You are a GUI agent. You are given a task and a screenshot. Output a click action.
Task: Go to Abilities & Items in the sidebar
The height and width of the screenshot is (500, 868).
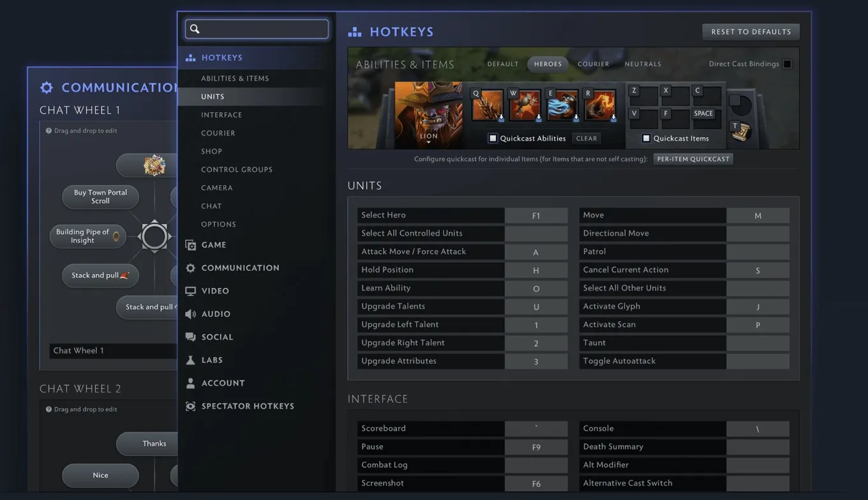(x=235, y=79)
